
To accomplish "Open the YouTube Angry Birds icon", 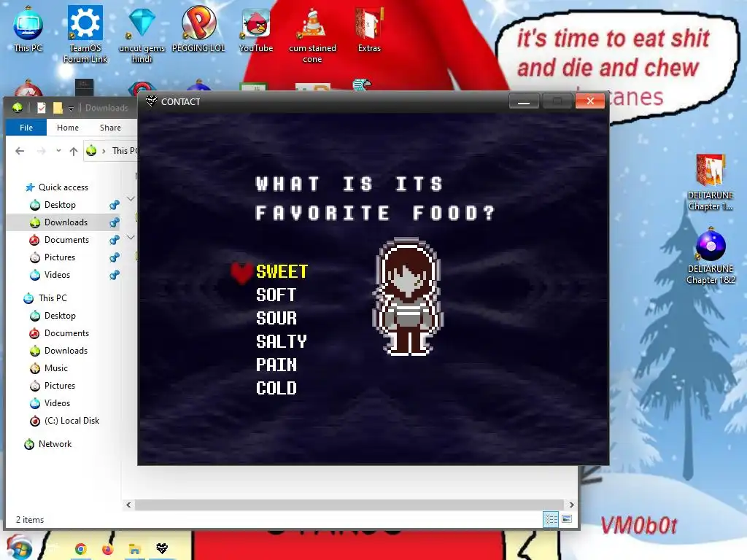I will tap(256, 28).
